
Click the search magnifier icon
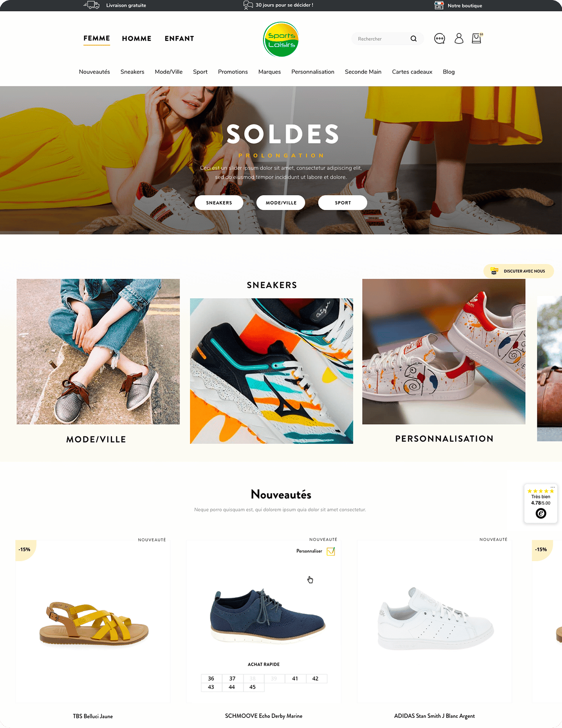[414, 39]
